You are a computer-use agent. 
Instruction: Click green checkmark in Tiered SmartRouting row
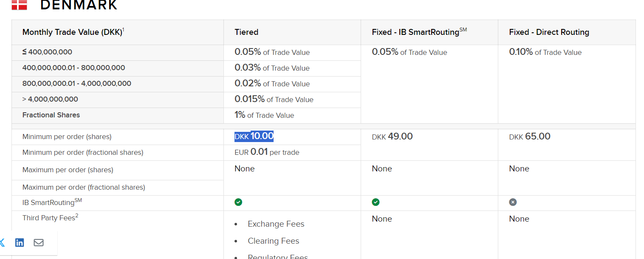[x=238, y=202]
